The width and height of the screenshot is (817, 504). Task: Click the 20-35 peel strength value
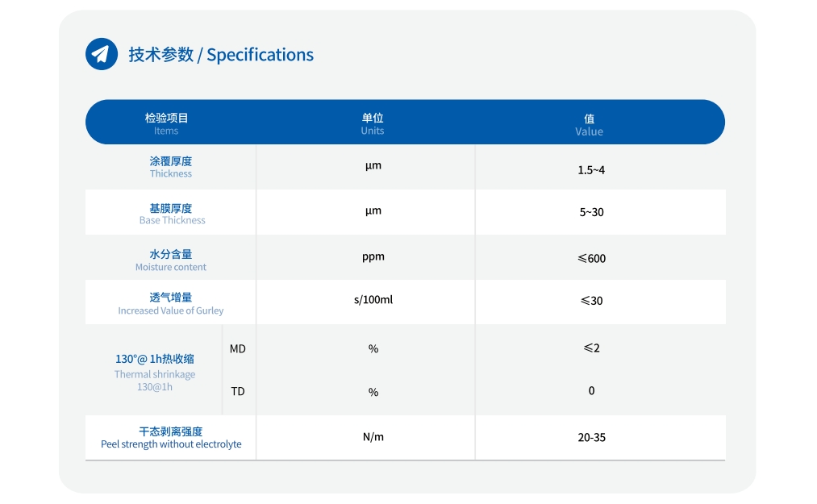(x=591, y=437)
